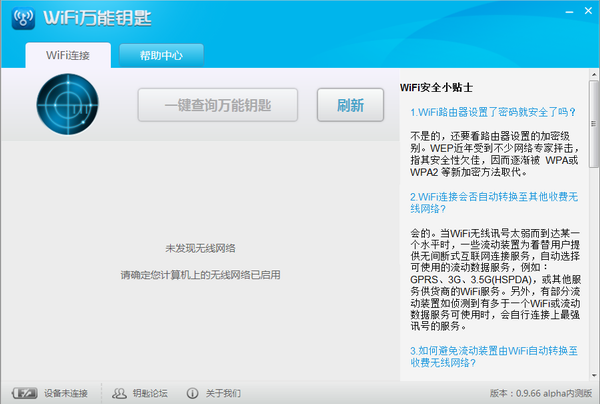Click the WiFi万能钥匙 logo icon

click(x=23, y=18)
